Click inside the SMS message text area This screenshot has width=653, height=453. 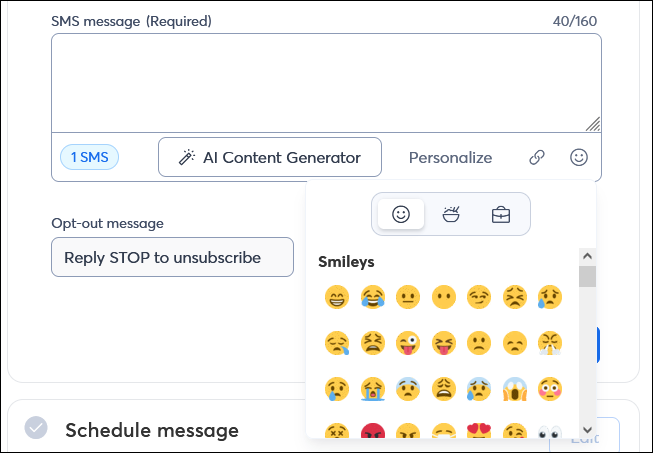pos(326,83)
